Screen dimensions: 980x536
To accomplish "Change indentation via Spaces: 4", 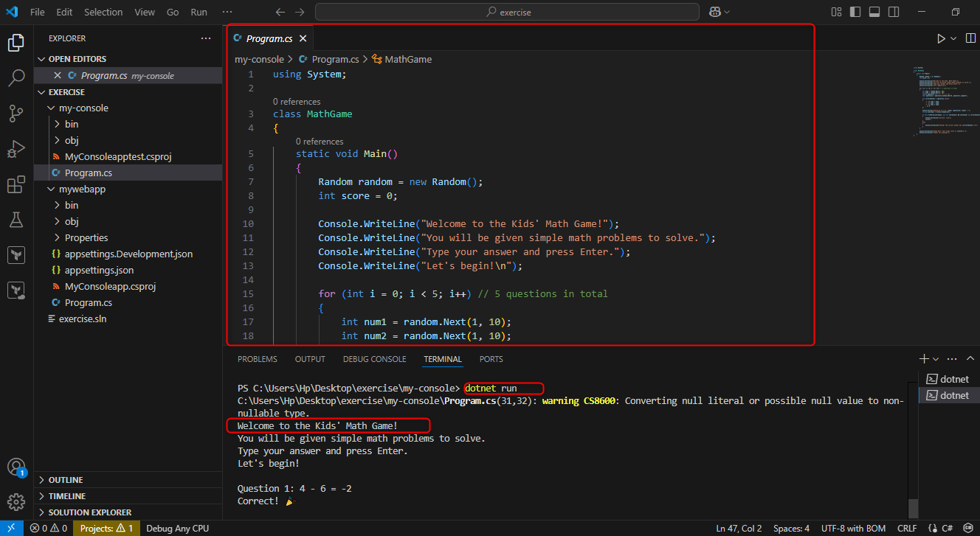I will coord(791,528).
